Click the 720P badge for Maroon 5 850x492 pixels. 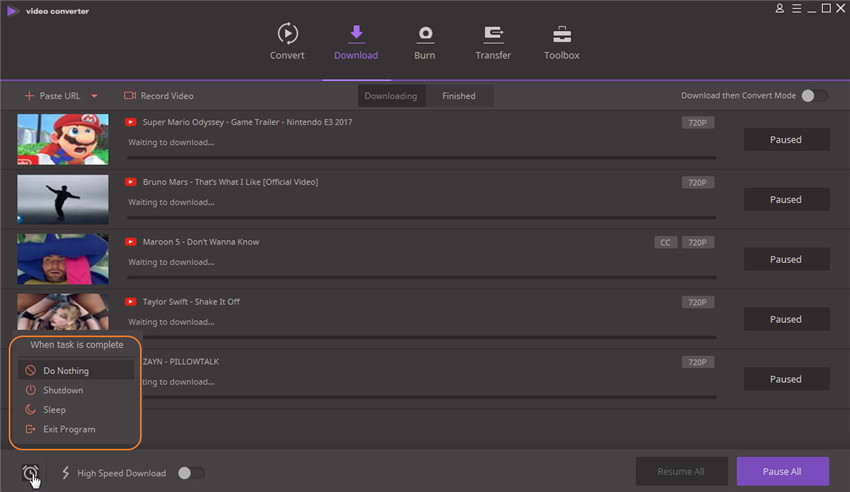[698, 243]
